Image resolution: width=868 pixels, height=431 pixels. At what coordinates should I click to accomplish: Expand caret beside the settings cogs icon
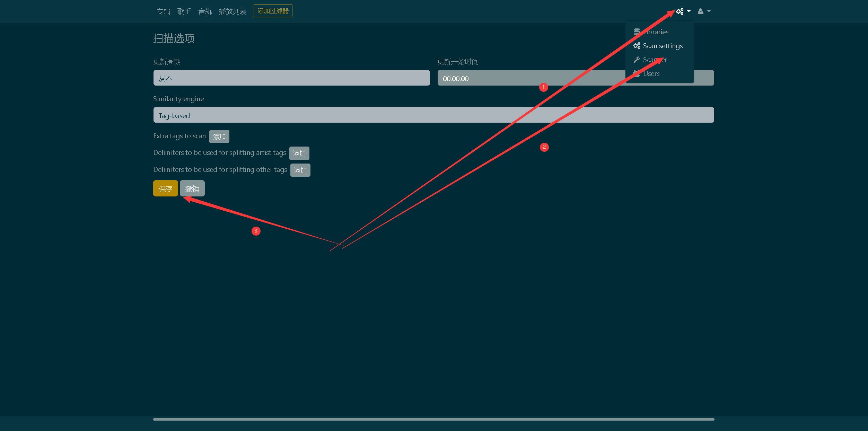[x=689, y=11]
